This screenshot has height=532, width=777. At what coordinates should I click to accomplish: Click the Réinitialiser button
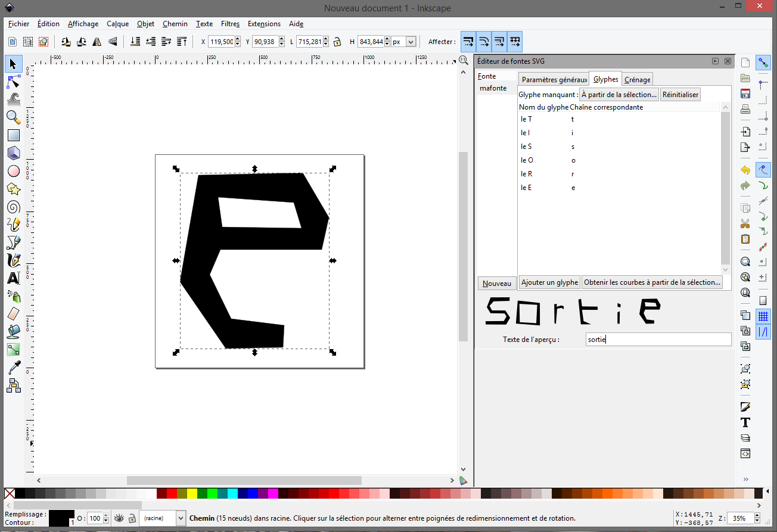680,95
